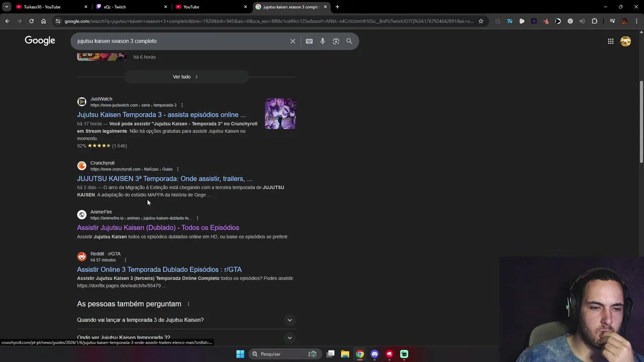The height and width of the screenshot is (362, 644).
Task: Expand the Ver tudo section
Action: 186,76
